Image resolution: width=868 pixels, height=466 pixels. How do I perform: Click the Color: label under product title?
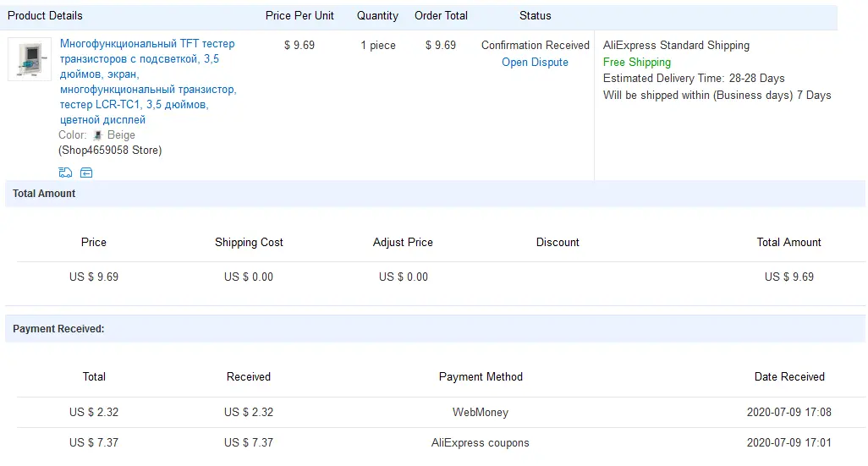pos(73,135)
